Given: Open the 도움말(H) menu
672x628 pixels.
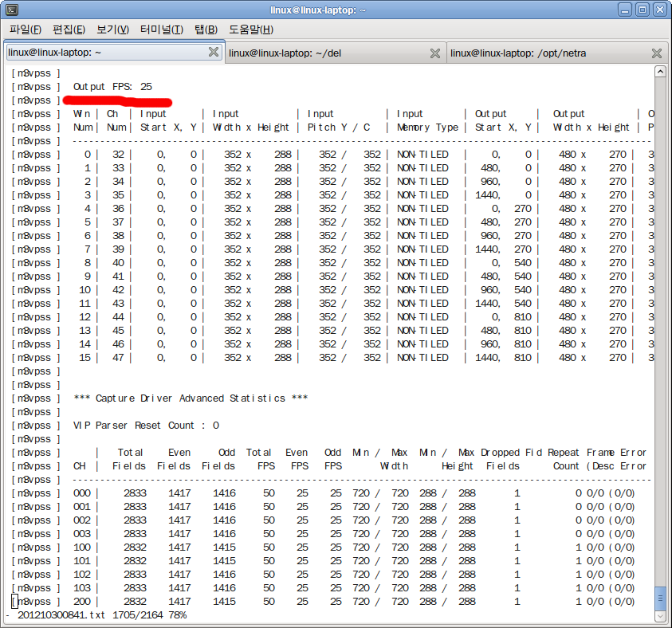Looking at the screenshot, I should (251, 29).
